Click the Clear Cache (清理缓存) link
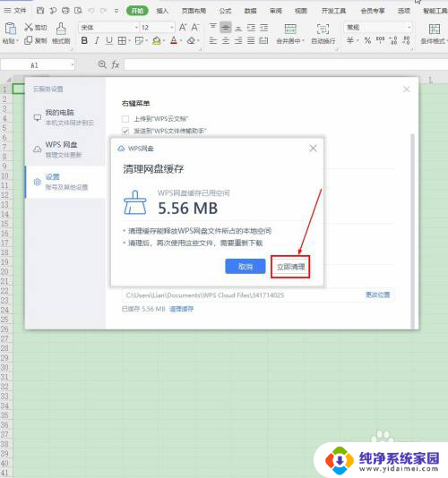 (x=181, y=309)
